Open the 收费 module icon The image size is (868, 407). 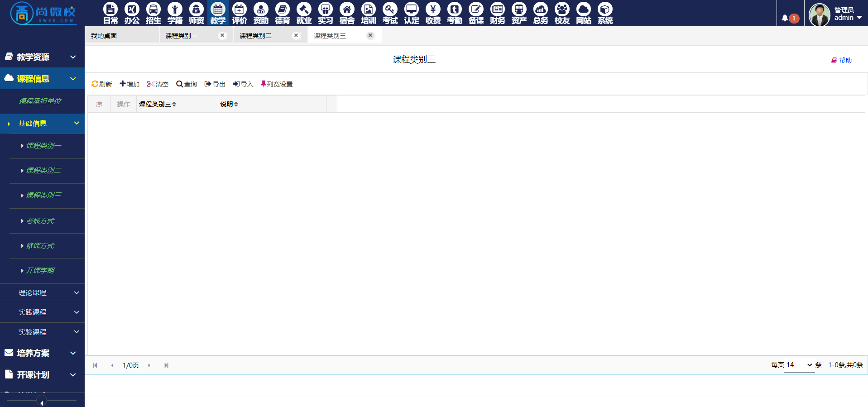click(433, 13)
